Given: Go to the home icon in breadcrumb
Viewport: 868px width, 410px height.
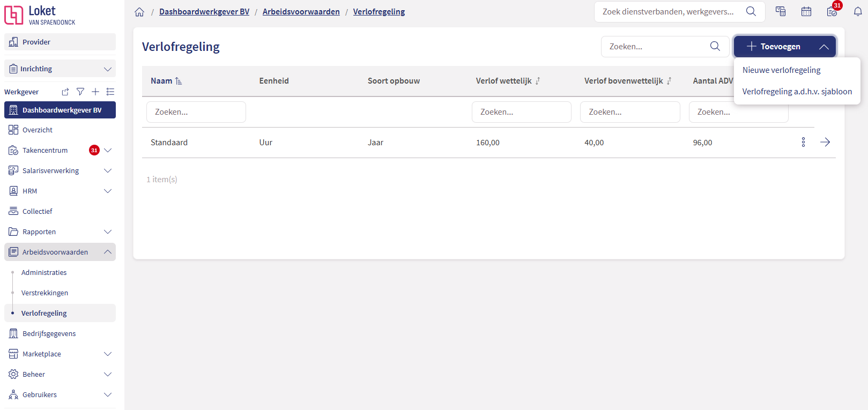Looking at the screenshot, I should click(x=139, y=12).
